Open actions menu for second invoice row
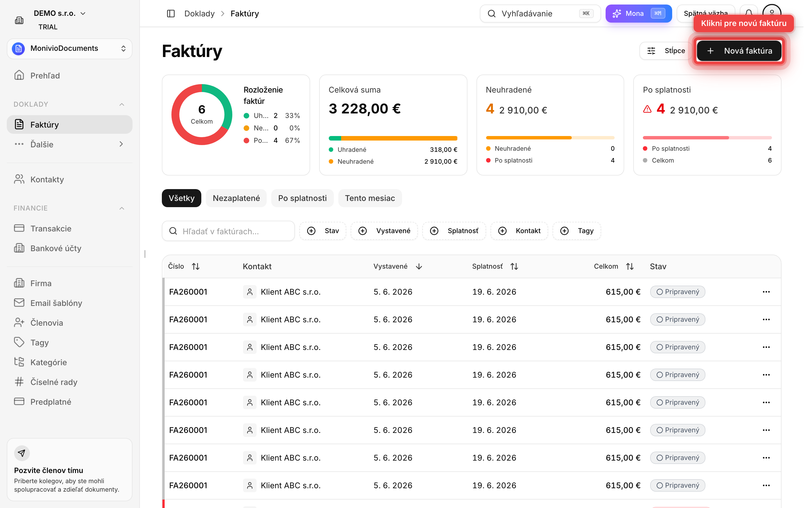This screenshot has height=508, width=812. pyautogui.click(x=766, y=319)
